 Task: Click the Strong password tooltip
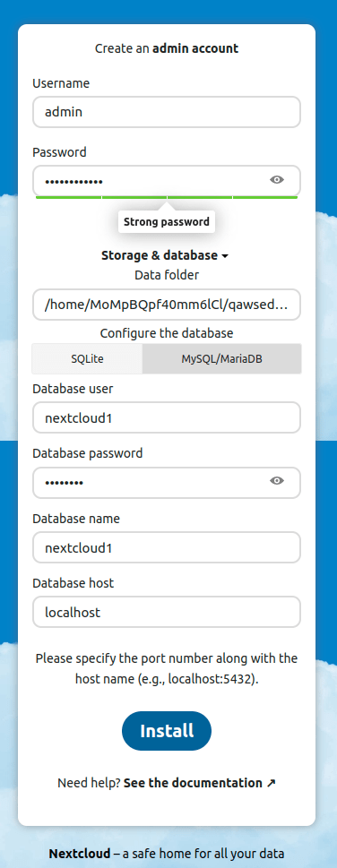pyautogui.click(x=167, y=222)
